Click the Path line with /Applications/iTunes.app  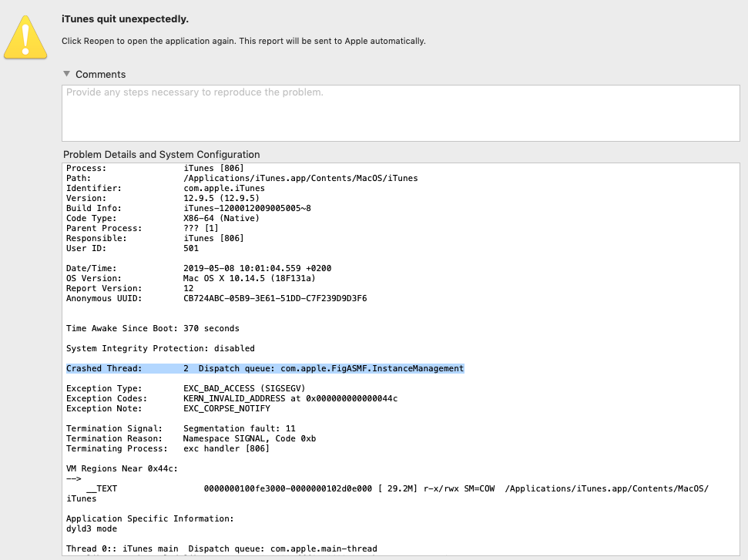(x=242, y=178)
